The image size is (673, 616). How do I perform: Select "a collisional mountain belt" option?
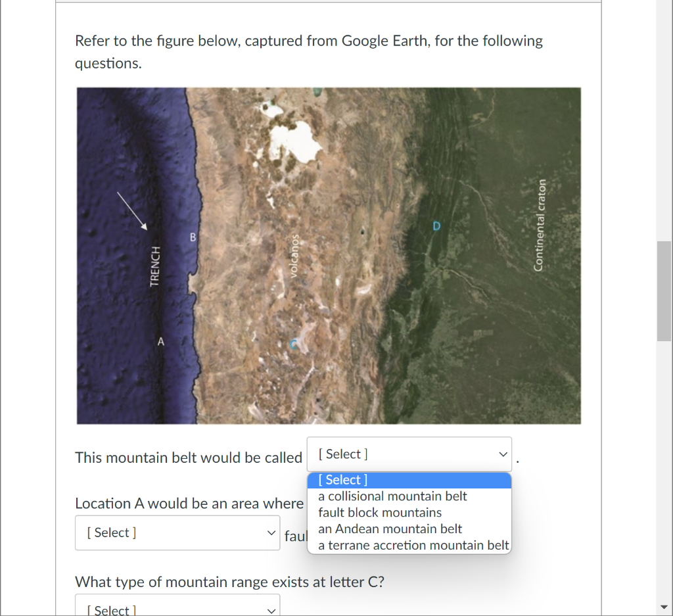[394, 496]
